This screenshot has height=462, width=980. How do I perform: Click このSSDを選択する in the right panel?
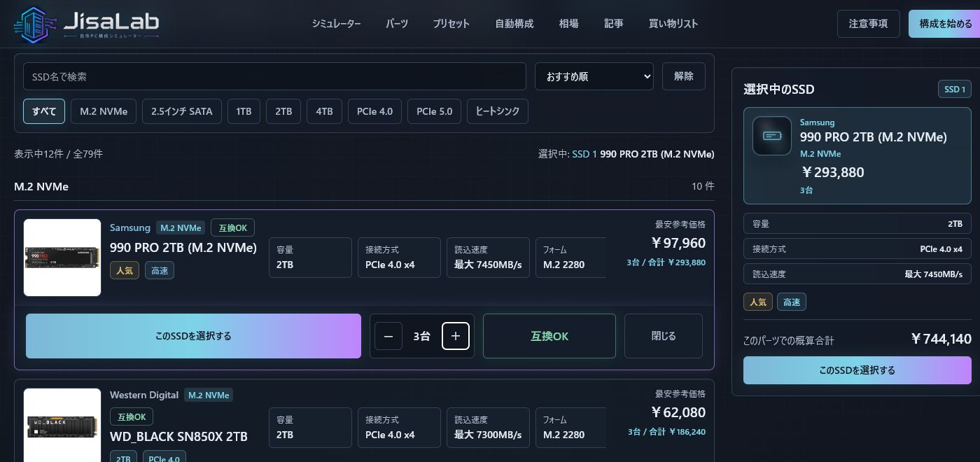(857, 370)
